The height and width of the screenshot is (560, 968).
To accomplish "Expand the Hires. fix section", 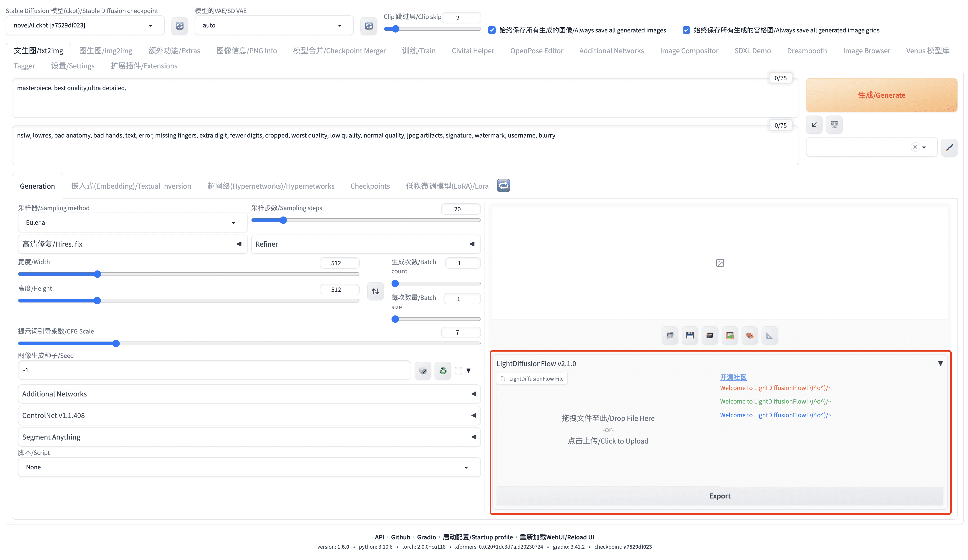I will [133, 244].
